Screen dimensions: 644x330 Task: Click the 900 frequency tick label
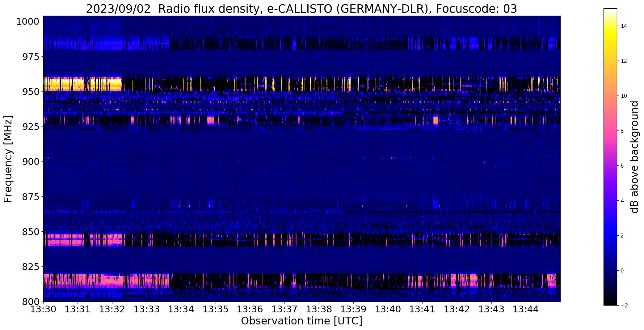31,162
